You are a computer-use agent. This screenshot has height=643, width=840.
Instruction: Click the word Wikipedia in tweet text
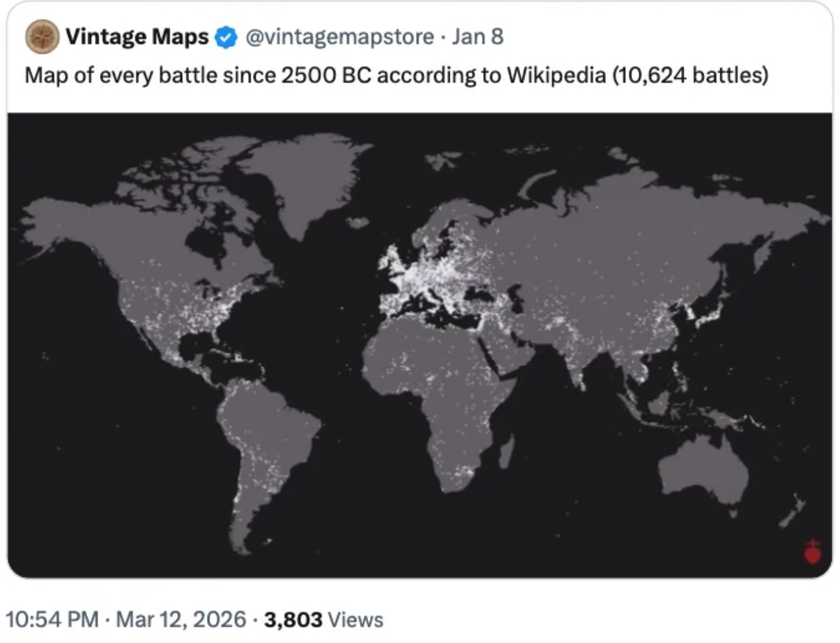(556, 75)
